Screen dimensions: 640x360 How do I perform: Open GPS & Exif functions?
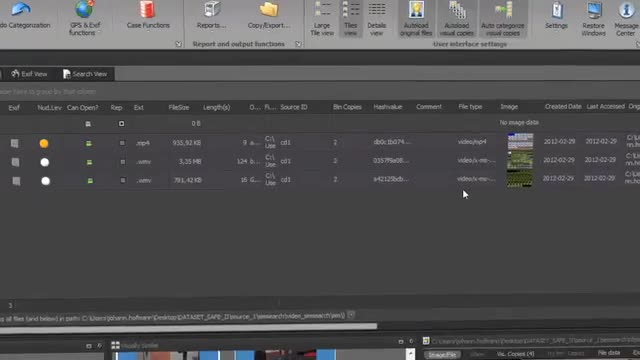click(84, 18)
